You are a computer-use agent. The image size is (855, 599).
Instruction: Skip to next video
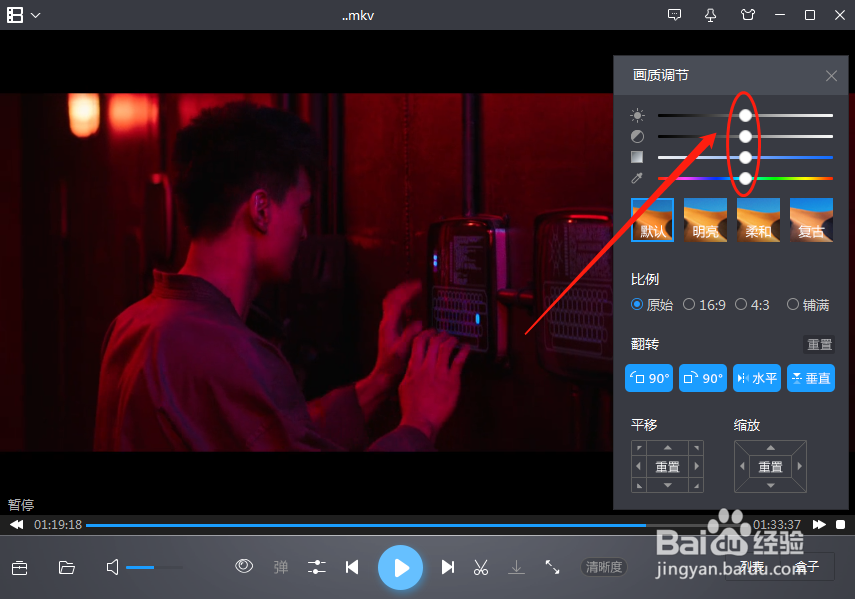(x=448, y=567)
